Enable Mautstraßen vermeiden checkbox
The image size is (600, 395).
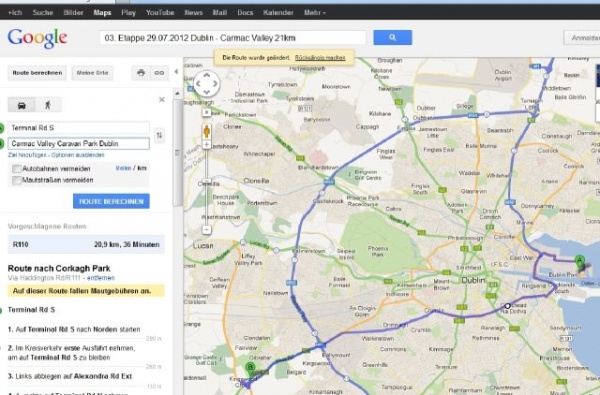tap(16, 180)
